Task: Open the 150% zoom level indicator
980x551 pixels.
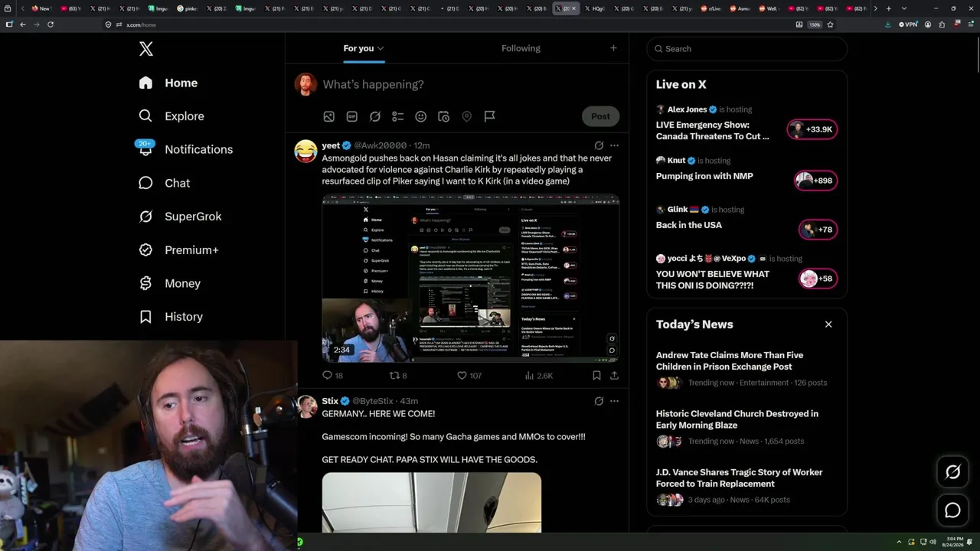Action: [x=815, y=24]
